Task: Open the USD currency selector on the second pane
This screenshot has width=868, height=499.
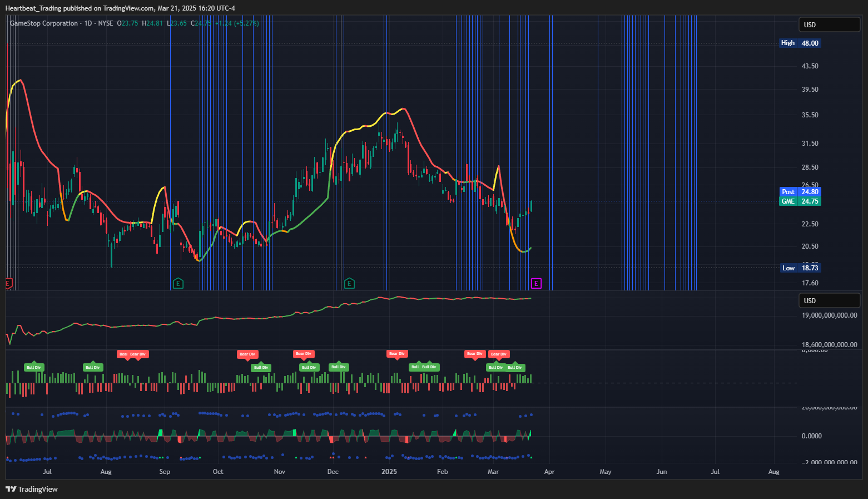Action: tap(830, 300)
